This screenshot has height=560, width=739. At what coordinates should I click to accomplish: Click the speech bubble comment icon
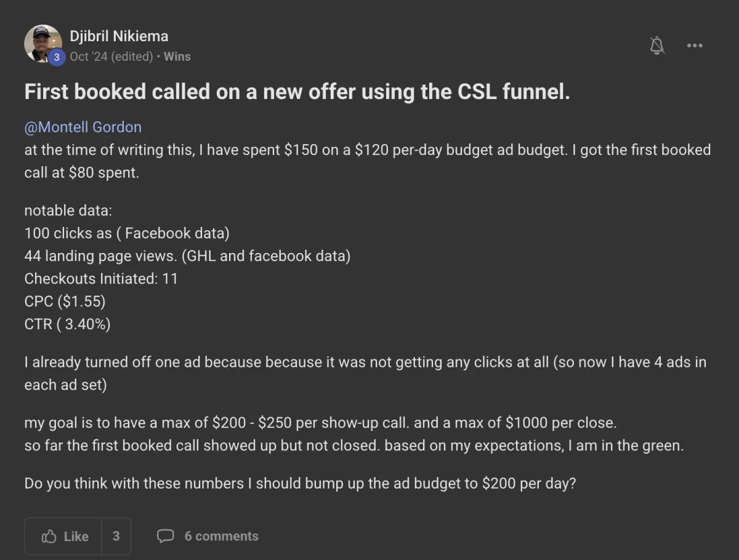click(165, 536)
